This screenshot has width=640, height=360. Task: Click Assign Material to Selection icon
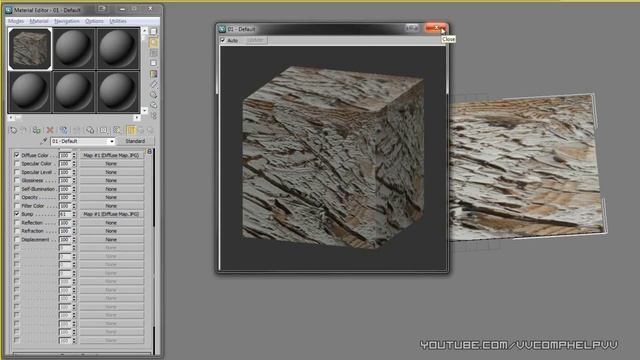[37, 130]
